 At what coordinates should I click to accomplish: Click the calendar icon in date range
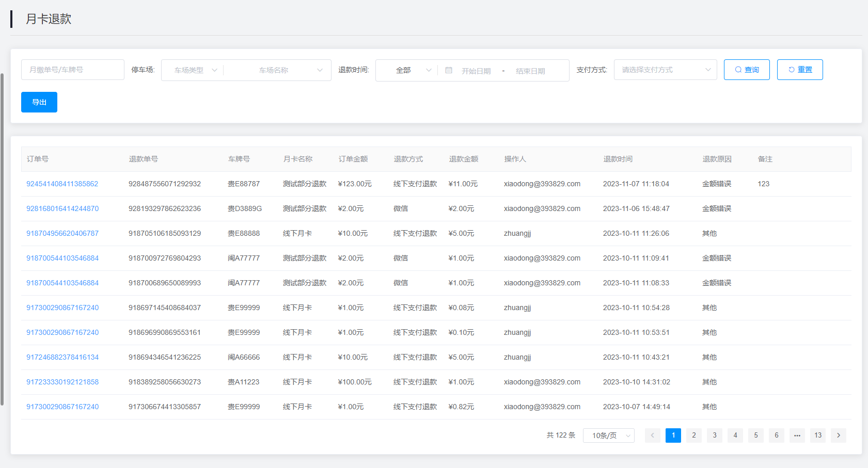(x=449, y=70)
